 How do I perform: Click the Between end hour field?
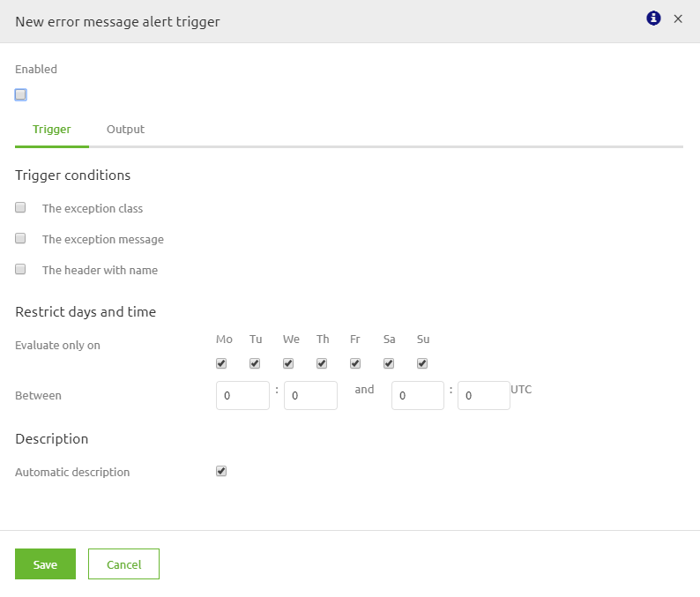[x=418, y=395]
